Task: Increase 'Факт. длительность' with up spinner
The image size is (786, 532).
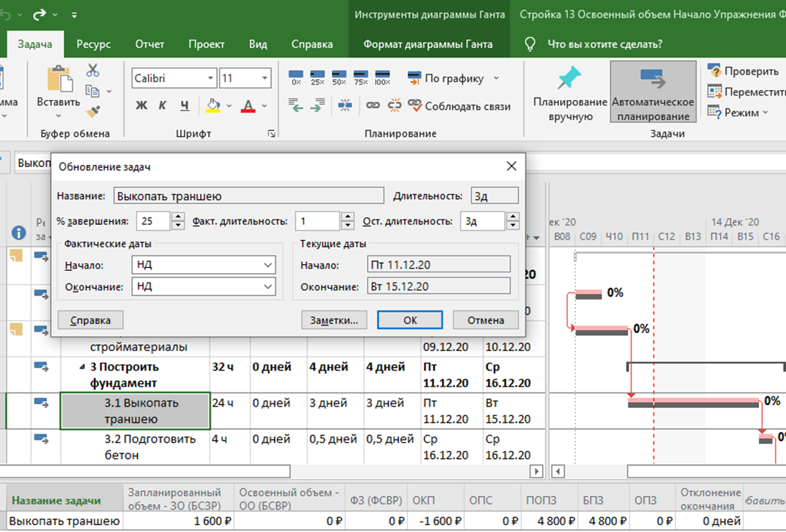Action: point(347,216)
